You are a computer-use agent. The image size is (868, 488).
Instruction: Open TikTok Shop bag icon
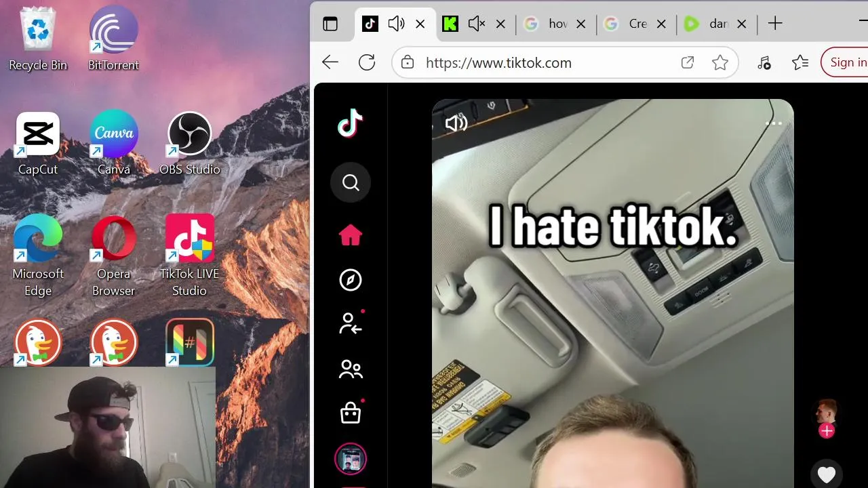[351, 412]
